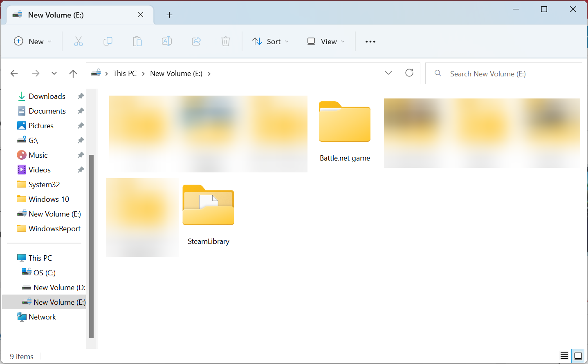Click the Search New Volume (E:) field

click(504, 74)
